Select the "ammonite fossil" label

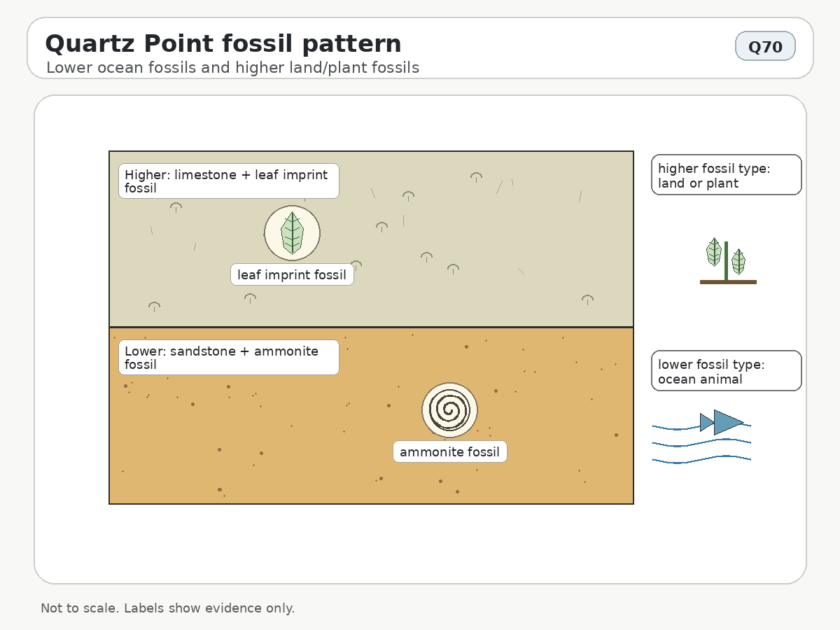point(450,451)
